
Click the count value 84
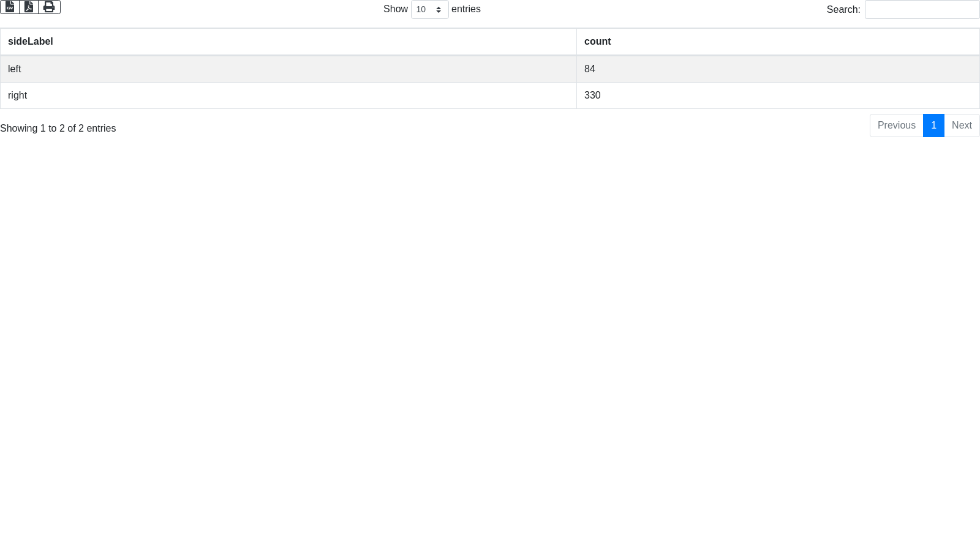[x=590, y=69]
